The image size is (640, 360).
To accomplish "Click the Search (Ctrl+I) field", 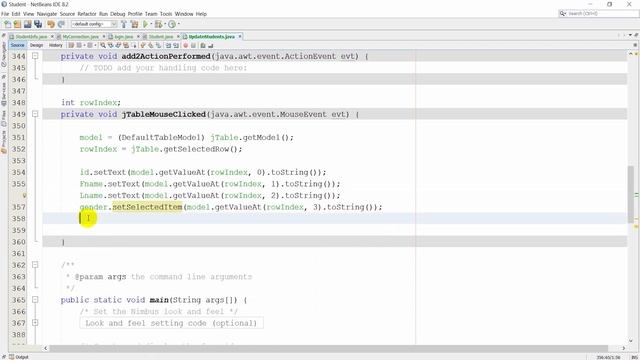I will click(x=598, y=13).
